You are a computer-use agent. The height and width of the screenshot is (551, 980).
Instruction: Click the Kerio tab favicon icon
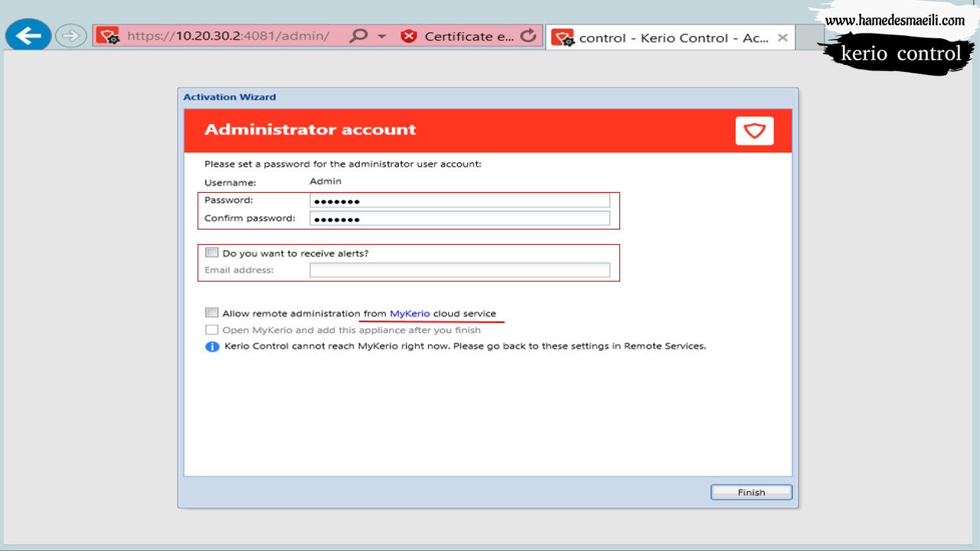pos(563,38)
